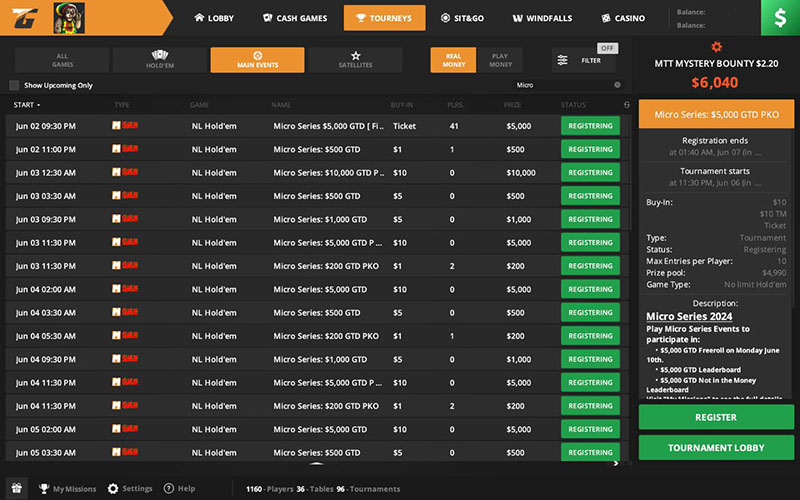Check the Show Upcoming Only checkbox
The image size is (800, 500).
tap(14, 85)
